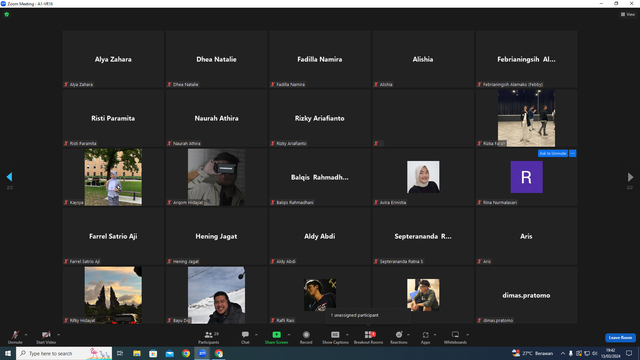Click the Alishia participant tile
Image resolution: width=640 pixels, height=360 pixels.
tap(423, 59)
